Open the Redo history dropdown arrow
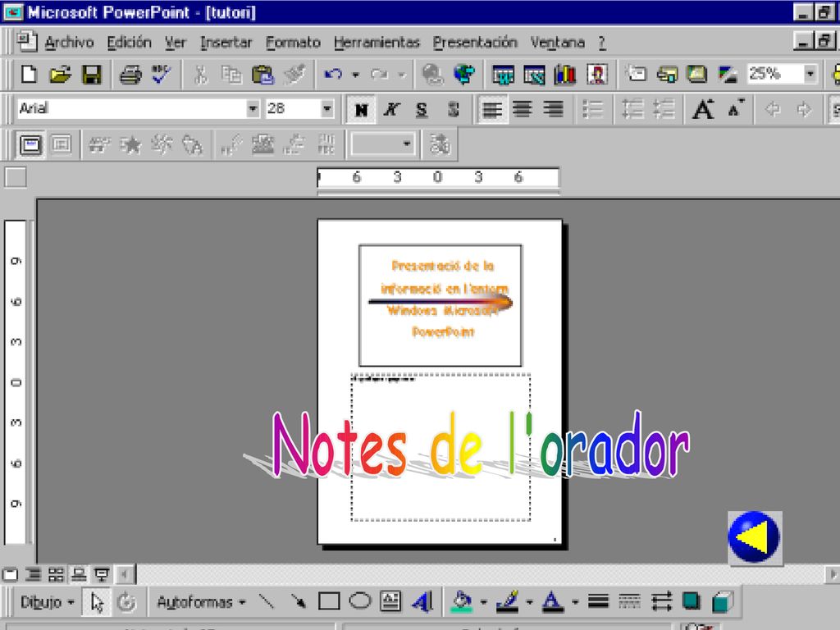The image size is (840, 630). [x=402, y=75]
